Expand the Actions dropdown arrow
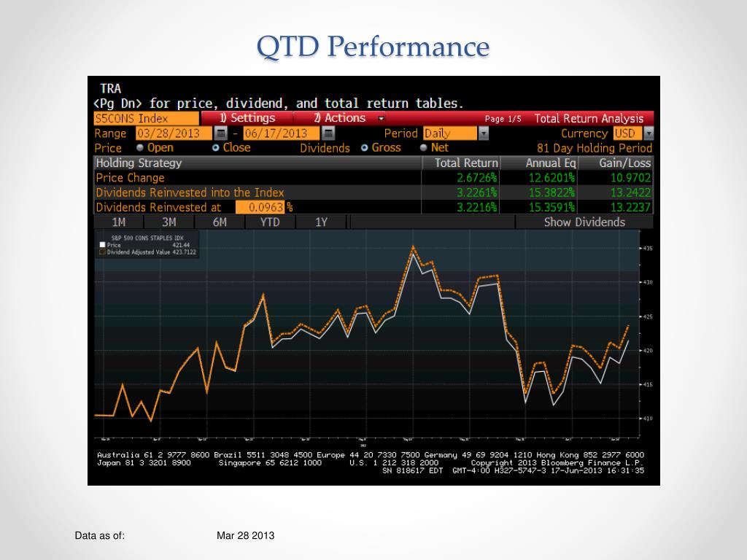Viewport: 747px width, 560px height. point(381,118)
